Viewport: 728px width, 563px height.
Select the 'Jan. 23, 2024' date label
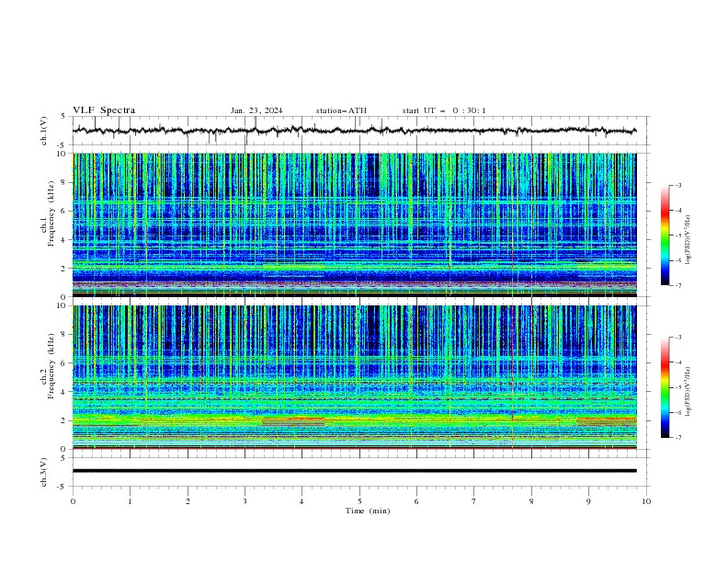[256, 110]
